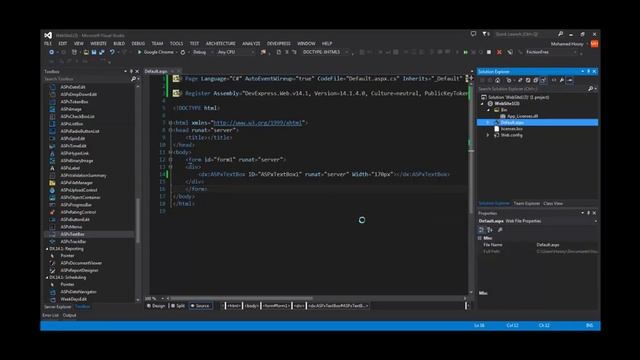Image resolution: width=640 pixels, height=360 pixels.
Task: Click the feedback speech bubble icon
Action: tap(473, 34)
